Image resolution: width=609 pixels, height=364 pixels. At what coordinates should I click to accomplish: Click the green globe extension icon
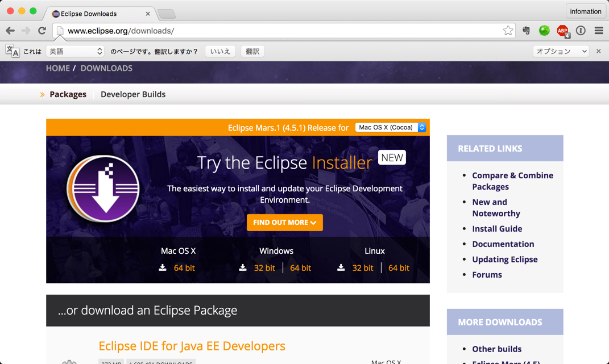pos(544,31)
